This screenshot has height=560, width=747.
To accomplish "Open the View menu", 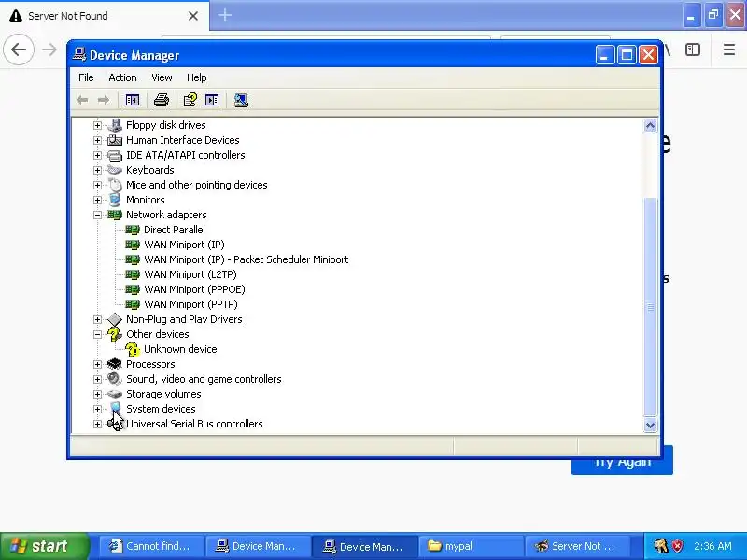I will point(162,77).
